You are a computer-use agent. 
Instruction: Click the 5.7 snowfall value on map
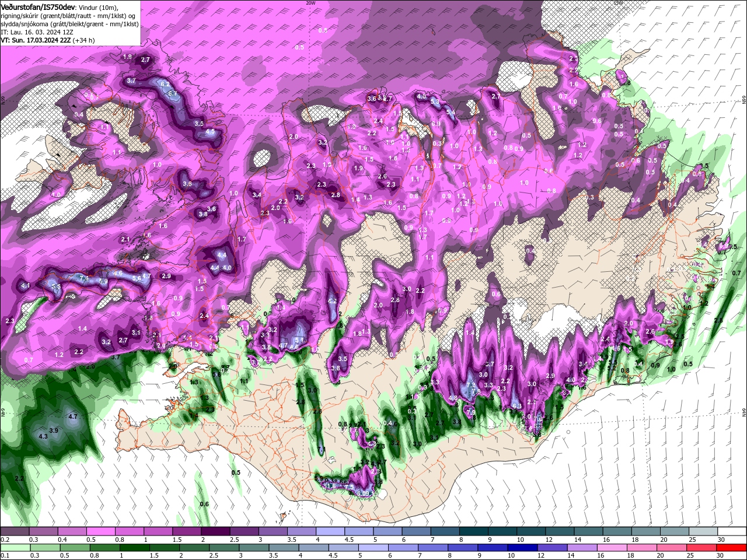coord(173,93)
